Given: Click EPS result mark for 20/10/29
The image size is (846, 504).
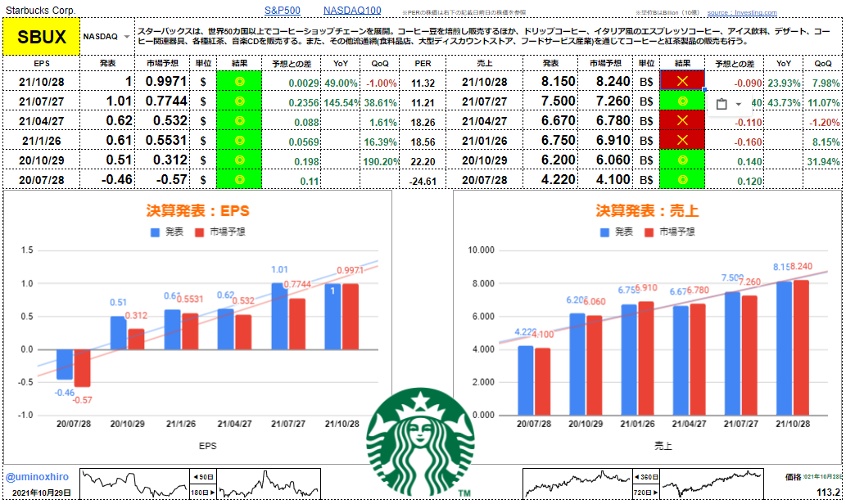Looking at the screenshot, I should [239, 160].
